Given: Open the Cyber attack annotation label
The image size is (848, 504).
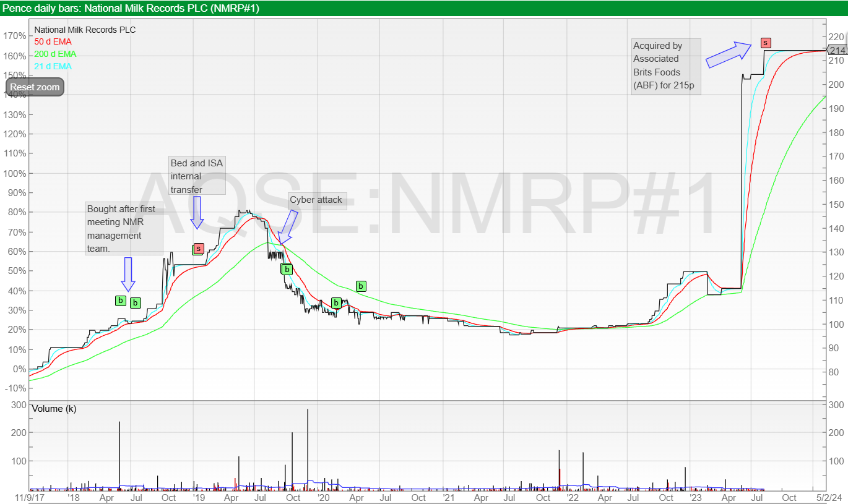Looking at the screenshot, I should 316,200.
